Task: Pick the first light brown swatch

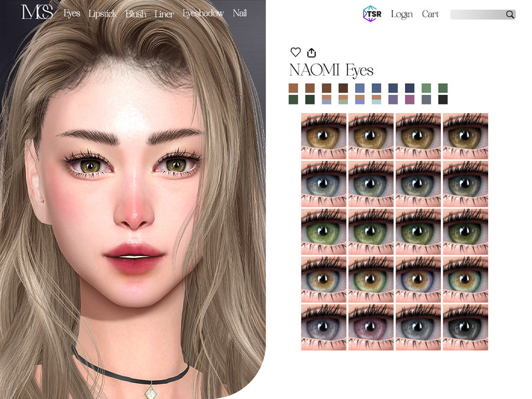Action: tap(293, 88)
